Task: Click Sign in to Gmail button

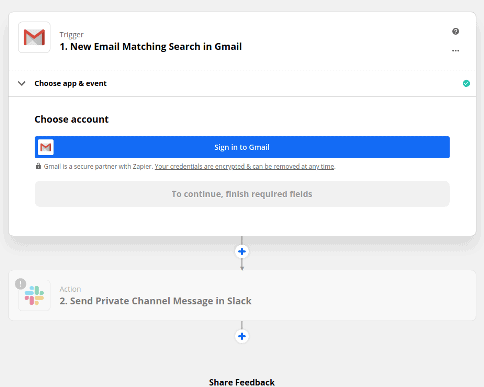Action: tap(242, 147)
